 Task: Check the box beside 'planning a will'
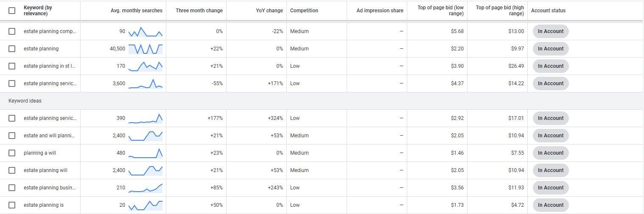pyautogui.click(x=12, y=153)
